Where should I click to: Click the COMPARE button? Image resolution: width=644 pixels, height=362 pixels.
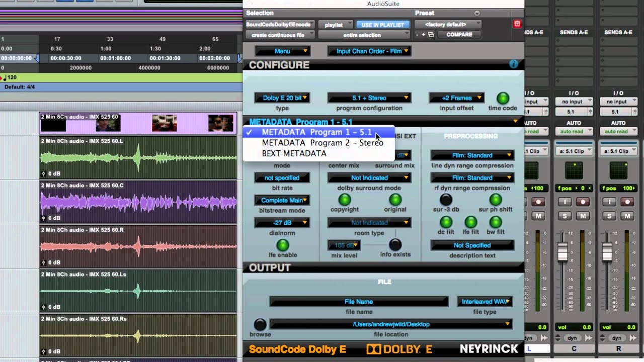tap(459, 35)
